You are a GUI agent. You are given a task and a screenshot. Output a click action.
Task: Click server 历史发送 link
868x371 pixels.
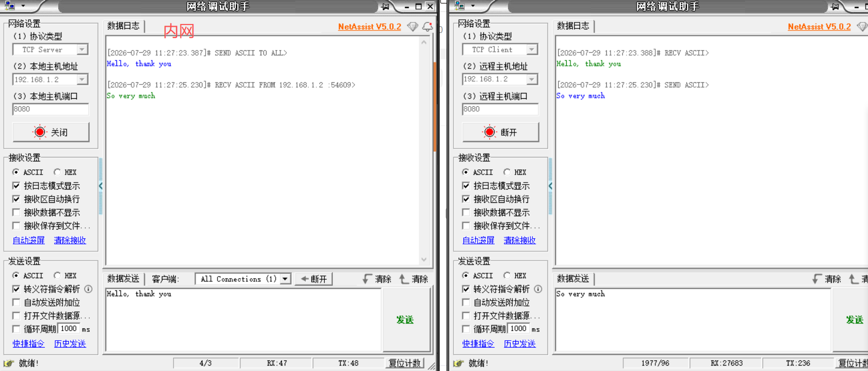[x=70, y=344]
